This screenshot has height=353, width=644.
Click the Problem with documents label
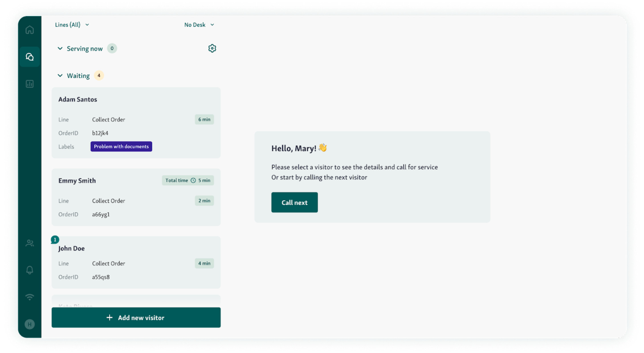click(121, 147)
